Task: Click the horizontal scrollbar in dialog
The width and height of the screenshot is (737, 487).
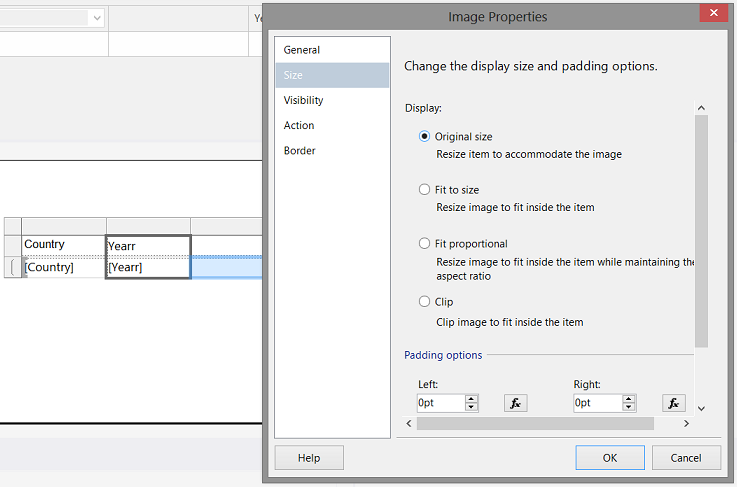Action: pyautogui.click(x=535, y=424)
